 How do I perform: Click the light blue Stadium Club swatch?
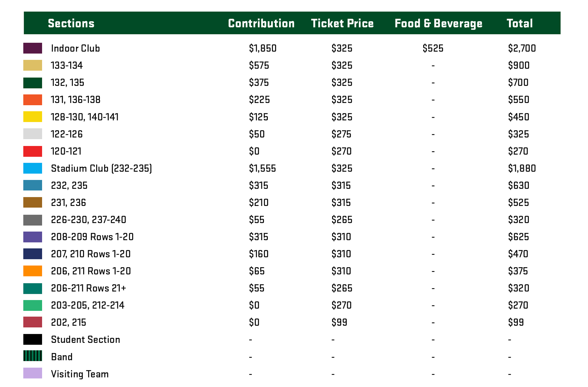pyautogui.click(x=33, y=168)
